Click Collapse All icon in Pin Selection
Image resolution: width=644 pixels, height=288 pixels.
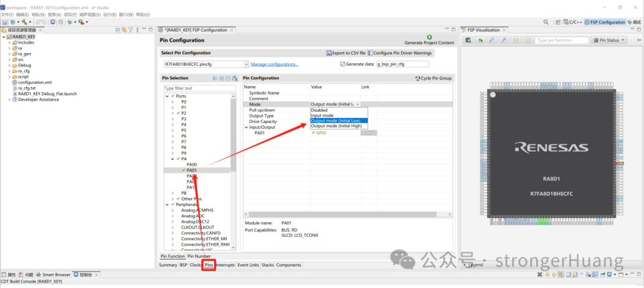coord(228,78)
